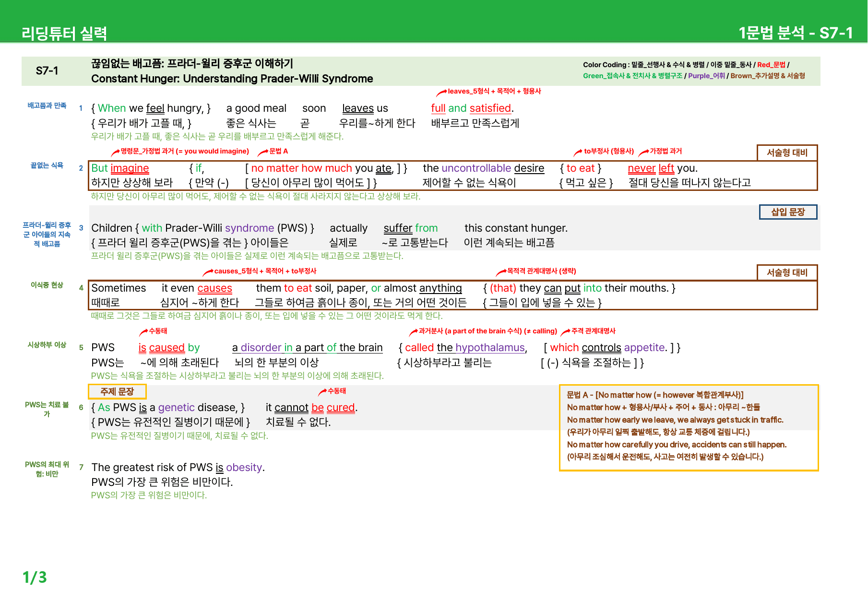Click the phrase no matter how much
This screenshot has width=868, height=613.
pyautogui.click(x=302, y=168)
